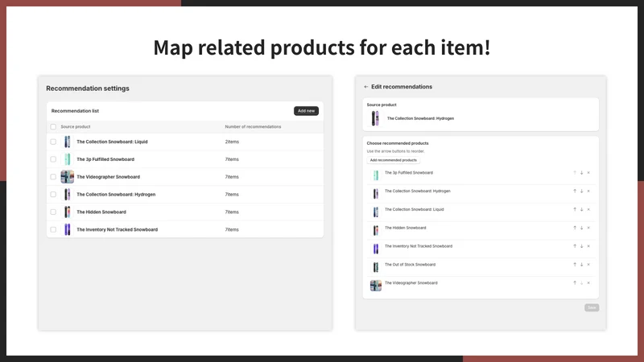Move The 3p Fulfilled Snowboard recommendation down
Image resolution: width=644 pixels, height=362 pixels.
coord(581,173)
